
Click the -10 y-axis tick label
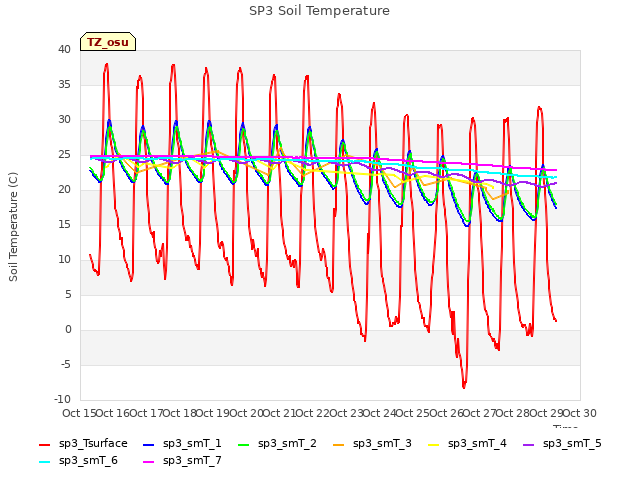tap(62, 400)
